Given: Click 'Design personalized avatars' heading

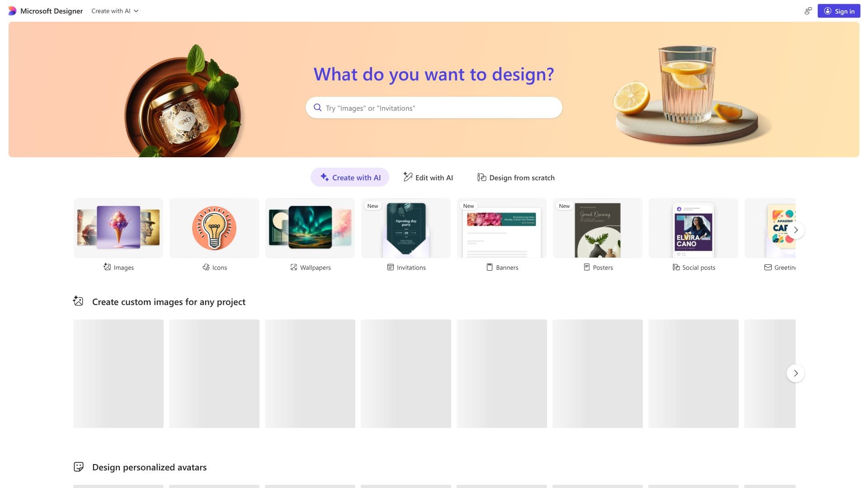Looking at the screenshot, I should point(149,467).
